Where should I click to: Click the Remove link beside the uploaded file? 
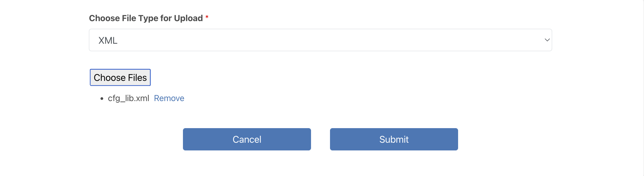tap(169, 98)
